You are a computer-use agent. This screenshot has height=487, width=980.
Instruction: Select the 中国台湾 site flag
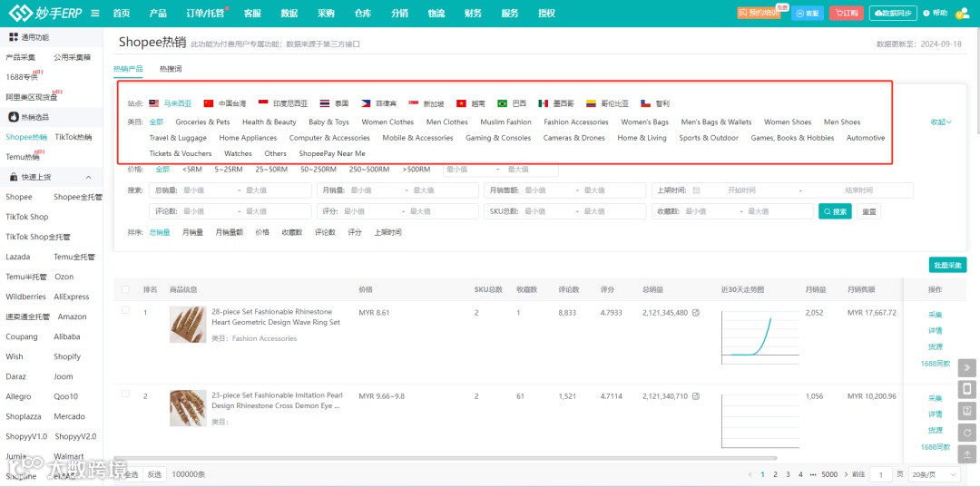pyautogui.click(x=225, y=103)
